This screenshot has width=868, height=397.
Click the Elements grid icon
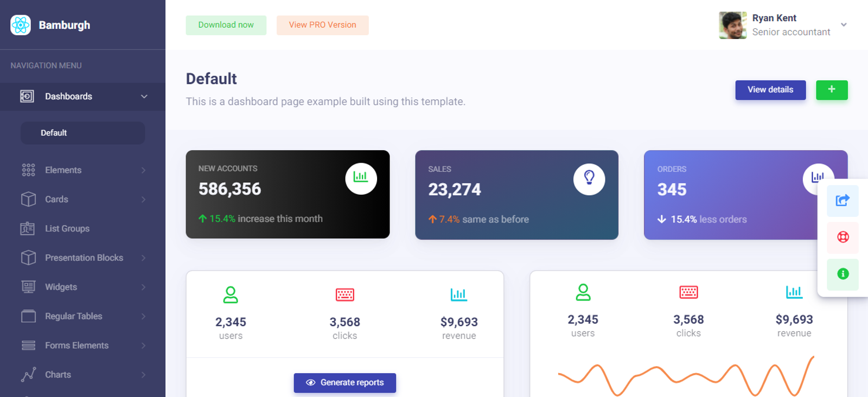tap(28, 170)
